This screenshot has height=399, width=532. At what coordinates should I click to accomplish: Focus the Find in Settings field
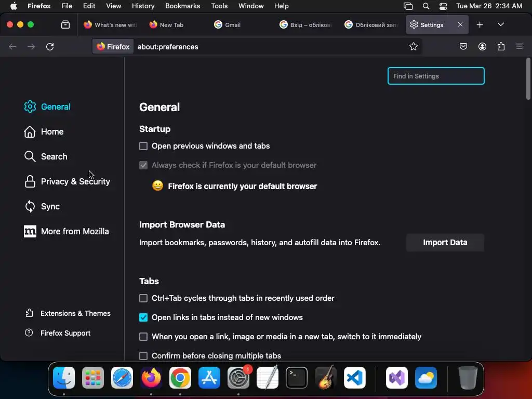[x=436, y=76]
